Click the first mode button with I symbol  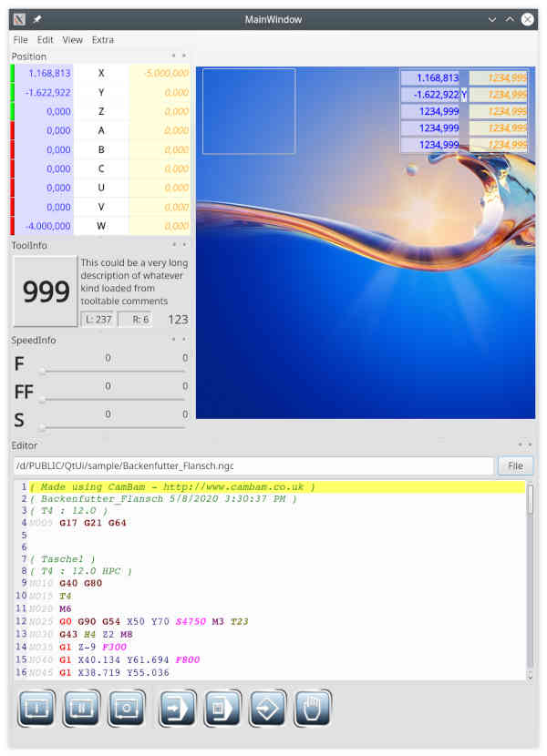[x=36, y=708]
